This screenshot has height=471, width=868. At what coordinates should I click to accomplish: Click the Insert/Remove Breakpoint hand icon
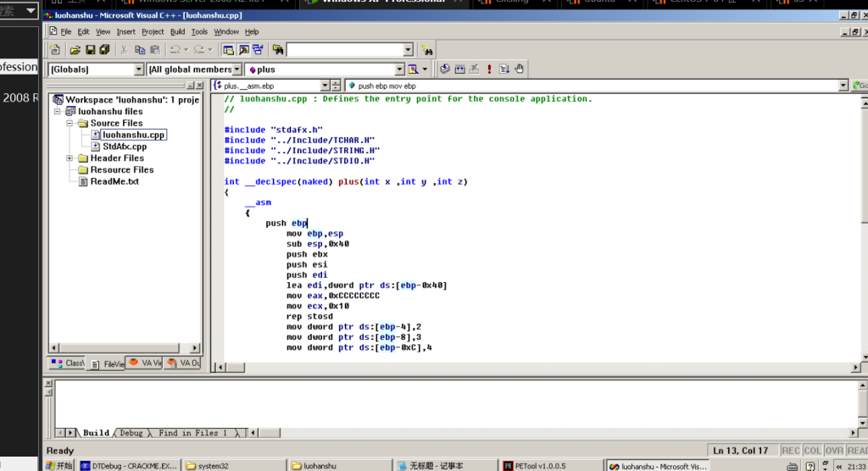[x=519, y=69]
